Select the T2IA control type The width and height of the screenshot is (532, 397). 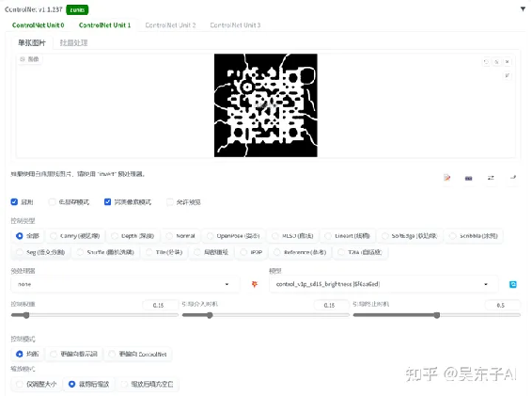(360, 252)
